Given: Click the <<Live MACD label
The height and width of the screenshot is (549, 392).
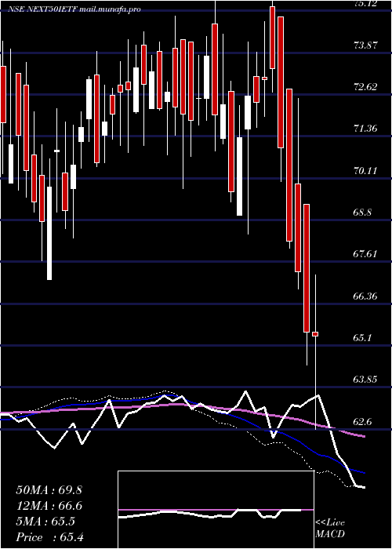Looking at the screenshot, I should point(330,528).
